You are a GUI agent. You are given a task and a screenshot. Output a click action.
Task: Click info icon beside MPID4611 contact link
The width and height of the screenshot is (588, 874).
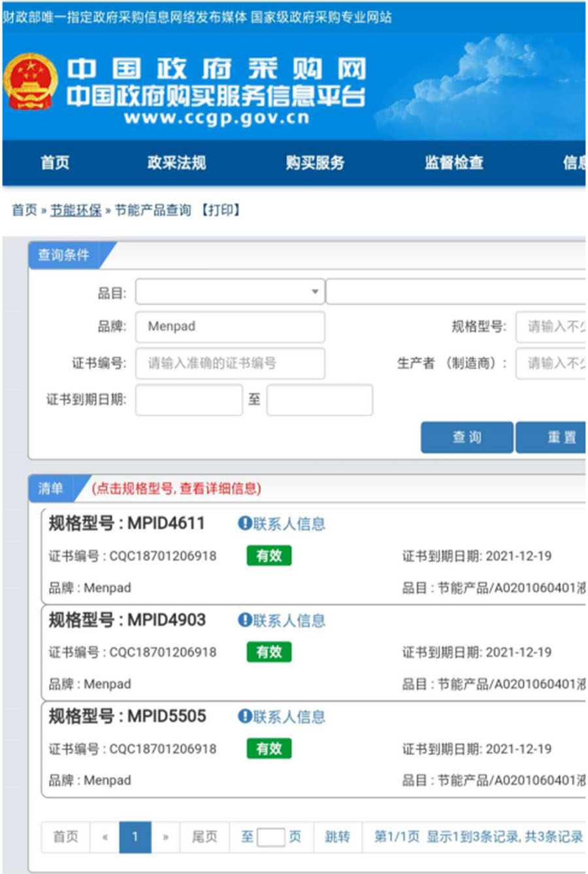pyautogui.click(x=244, y=524)
